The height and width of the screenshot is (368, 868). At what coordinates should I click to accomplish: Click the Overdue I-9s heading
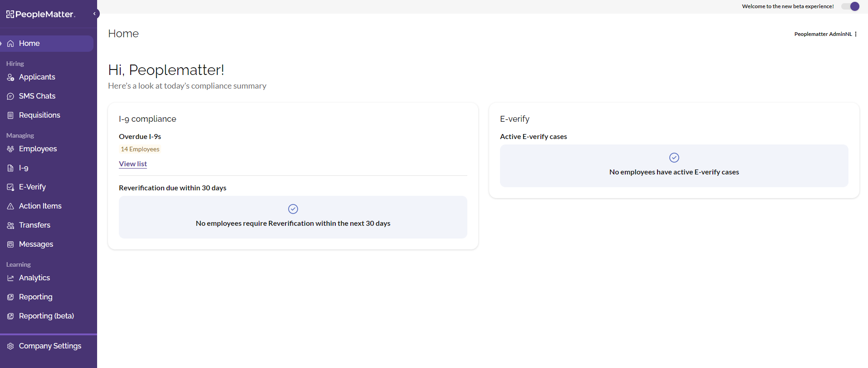click(x=140, y=137)
